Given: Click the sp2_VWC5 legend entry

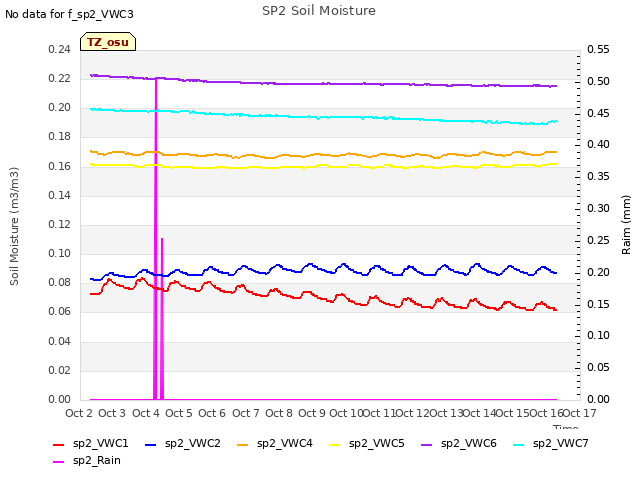Looking at the screenshot, I should click(367, 443).
